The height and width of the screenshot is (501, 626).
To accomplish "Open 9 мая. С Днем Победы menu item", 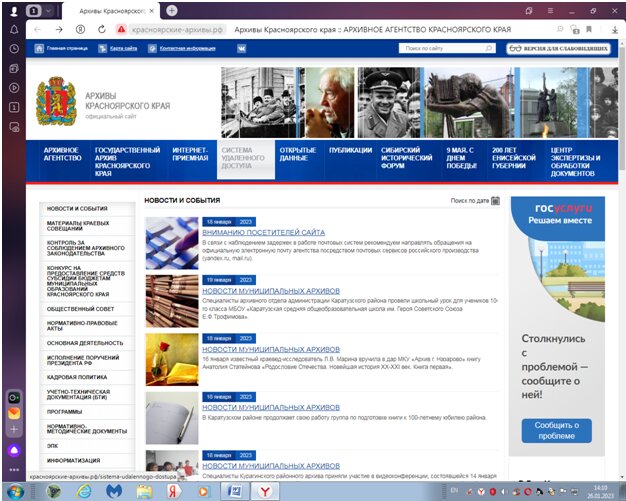I will (x=461, y=158).
